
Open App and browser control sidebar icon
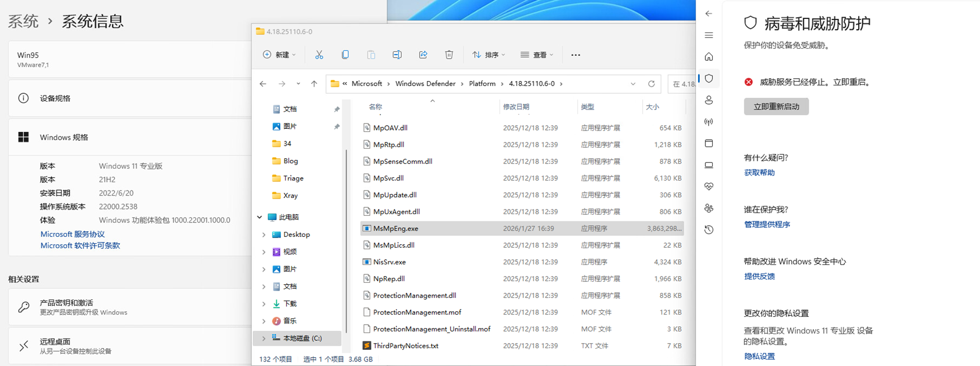(x=709, y=143)
